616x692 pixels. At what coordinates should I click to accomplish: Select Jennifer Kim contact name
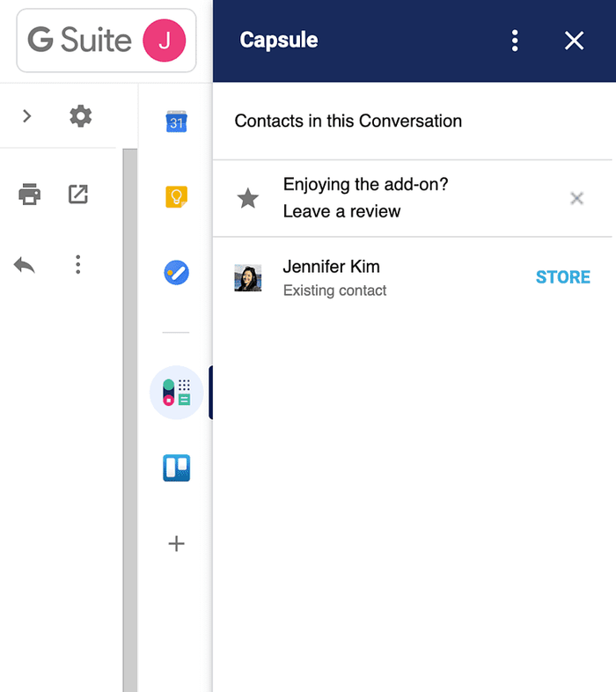click(x=332, y=267)
